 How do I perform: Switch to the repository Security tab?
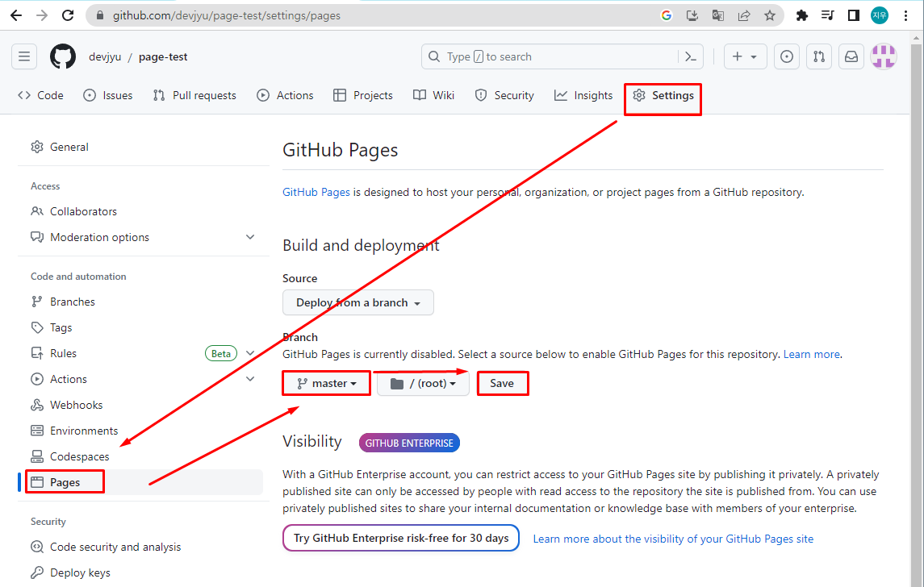(504, 95)
